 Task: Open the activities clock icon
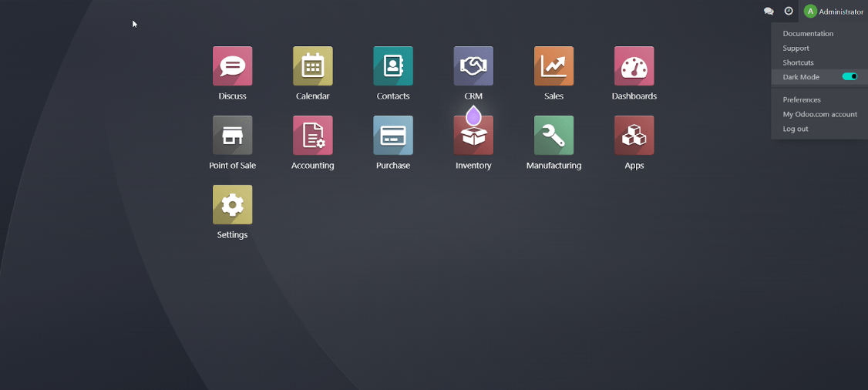coord(789,11)
